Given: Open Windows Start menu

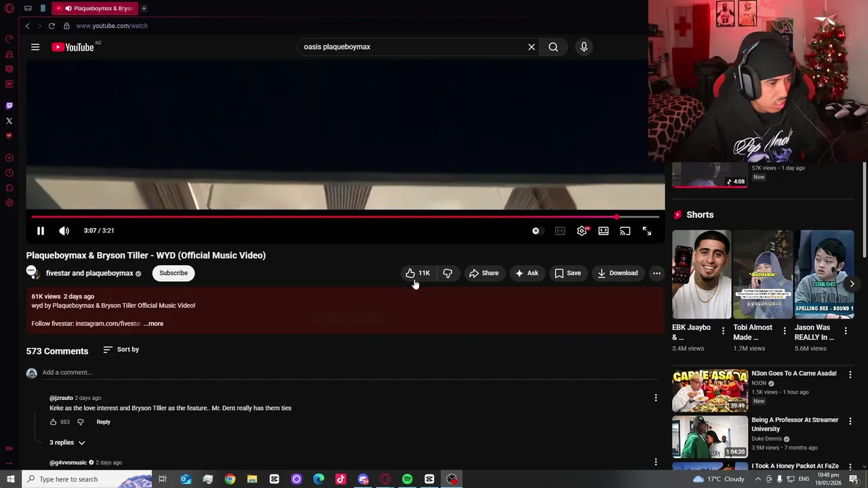Looking at the screenshot, I should click(x=10, y=479).
